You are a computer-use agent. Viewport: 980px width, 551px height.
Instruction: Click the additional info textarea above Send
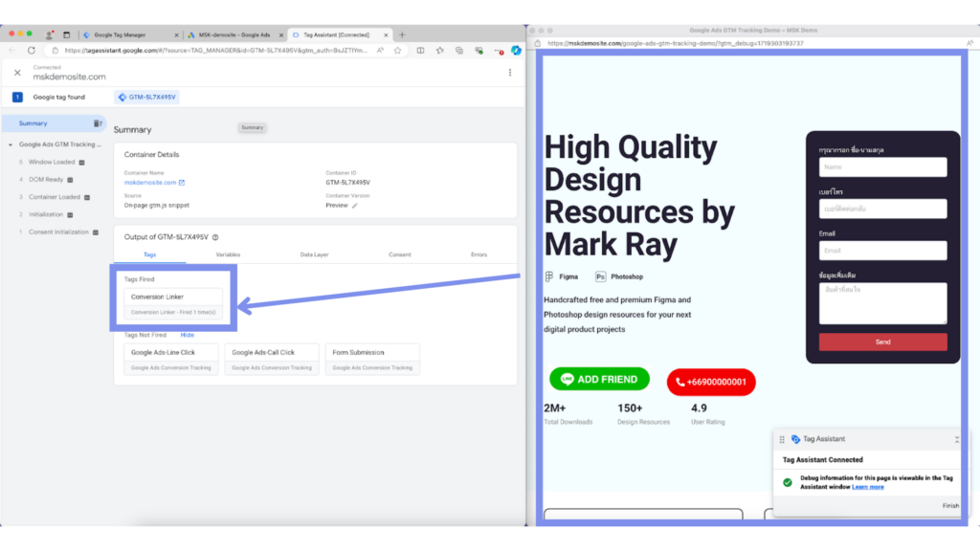click(x=883, y=303)
